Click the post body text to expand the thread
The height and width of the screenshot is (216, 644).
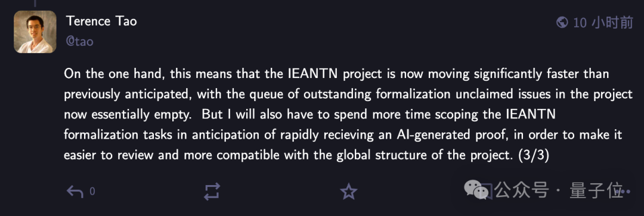coord(348,115)
